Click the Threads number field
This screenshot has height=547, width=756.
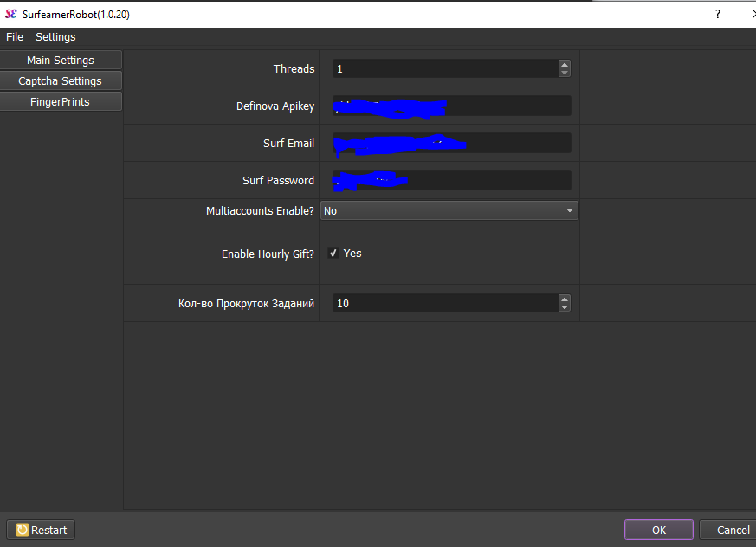445,69
